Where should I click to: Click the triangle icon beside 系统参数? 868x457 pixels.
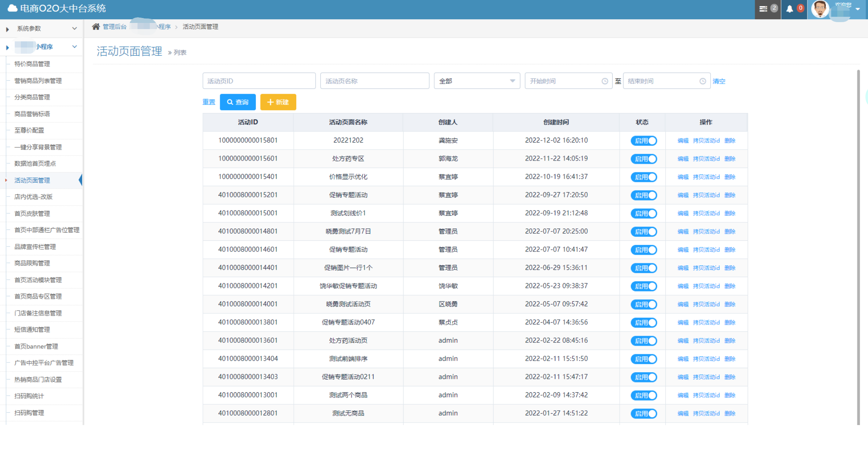pos(7,29)
